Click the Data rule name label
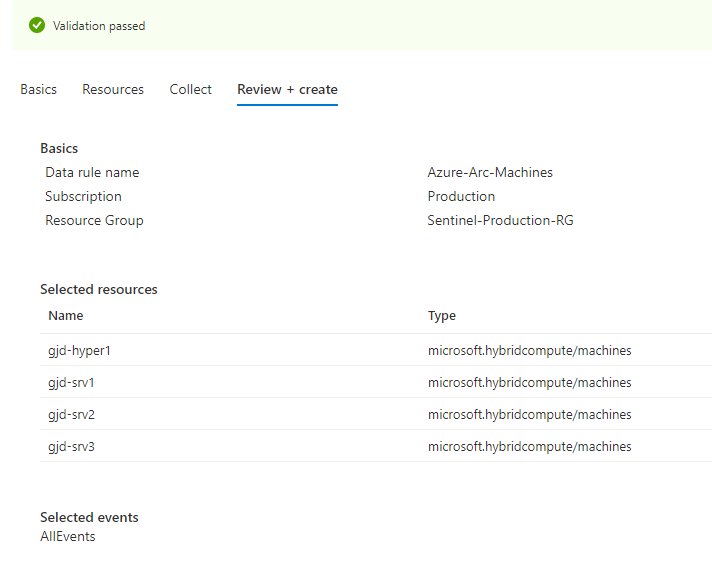This screenshot has width=712, height=587. coord(92,172)
